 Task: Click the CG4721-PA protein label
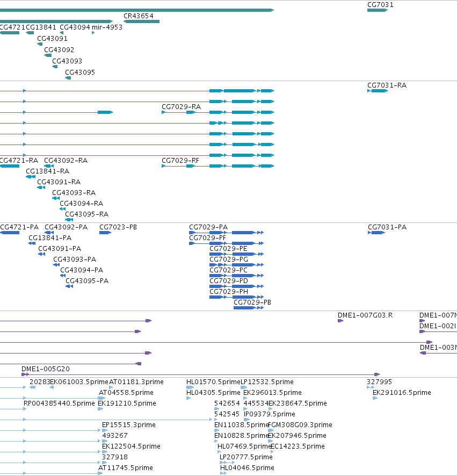(x=19, y=227)
